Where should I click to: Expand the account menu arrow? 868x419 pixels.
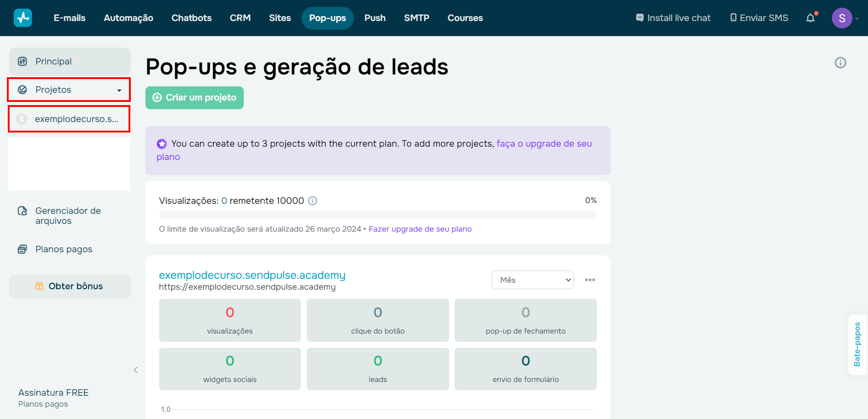click(857, 19)
